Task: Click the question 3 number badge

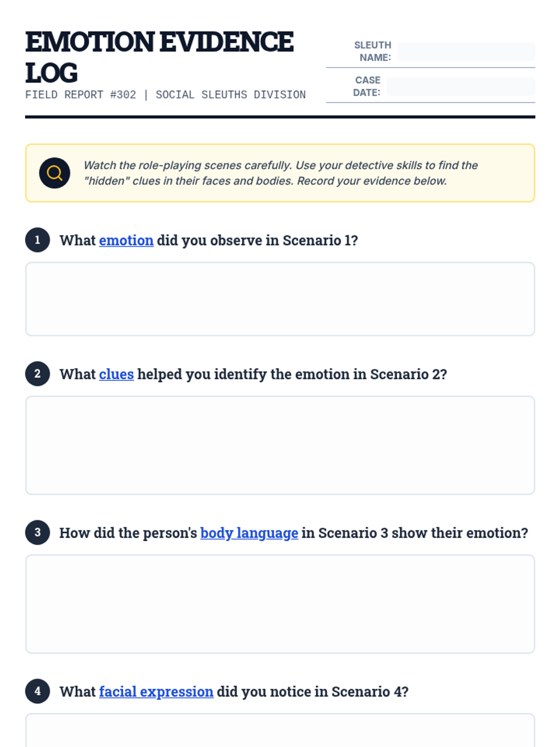Action: (38, 532)
